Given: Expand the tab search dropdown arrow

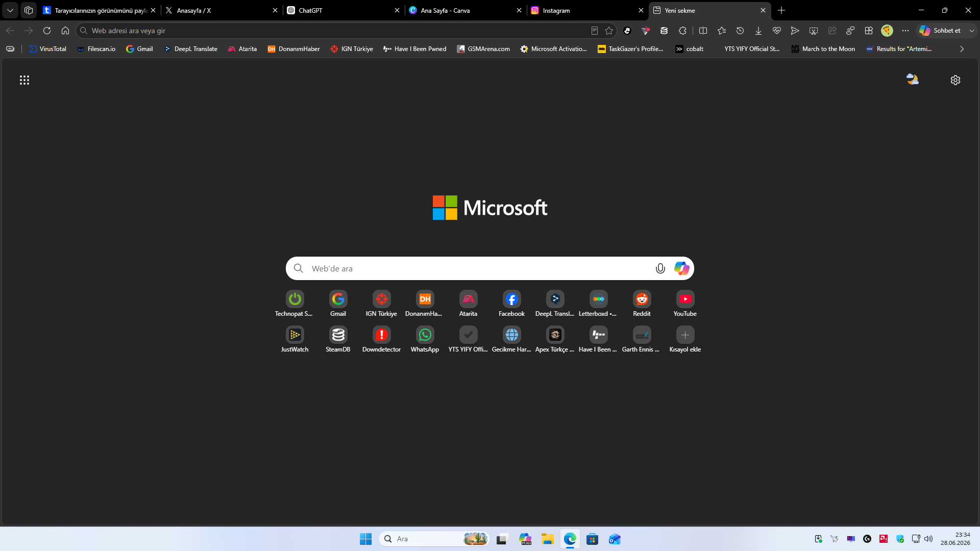Looking at the screenshot, I should [x=10, y=10].
